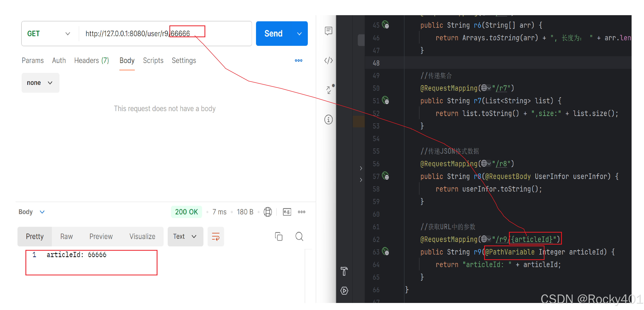Click gutter web icon on line 63
This screenshot has width=644, height=310.
386,251
